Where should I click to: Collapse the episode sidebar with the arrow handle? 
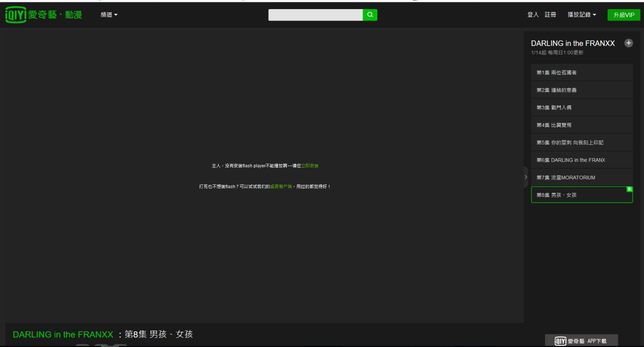tap(526, 177)
